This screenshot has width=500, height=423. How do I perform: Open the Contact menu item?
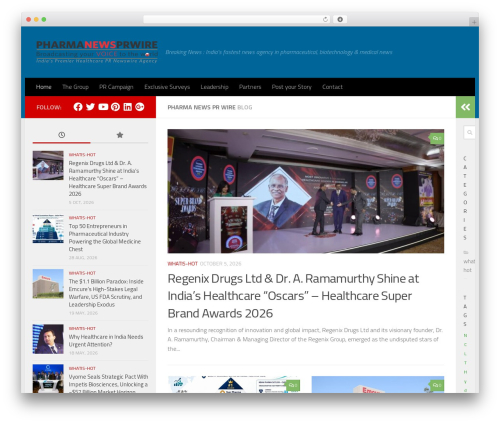tap(332, 87)
